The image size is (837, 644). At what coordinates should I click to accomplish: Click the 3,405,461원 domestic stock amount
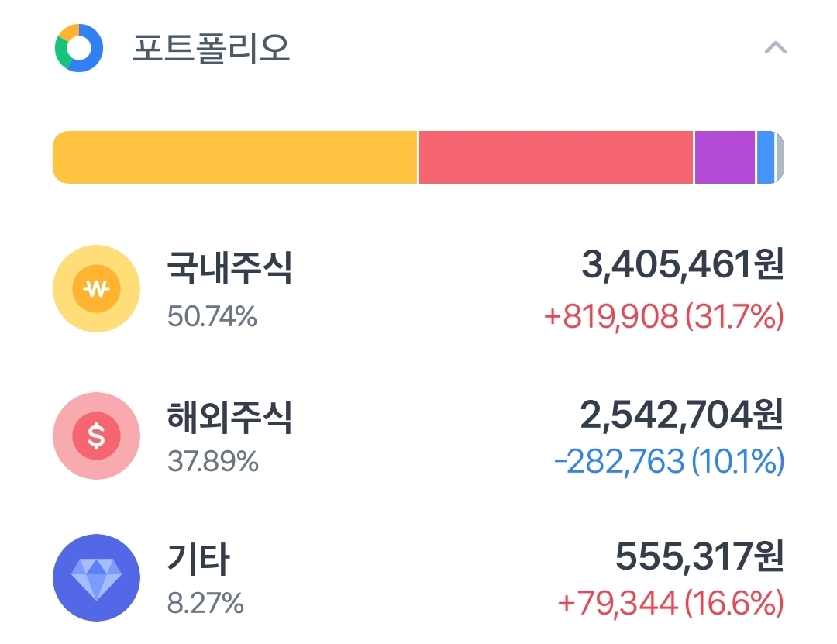coord(683,266)
